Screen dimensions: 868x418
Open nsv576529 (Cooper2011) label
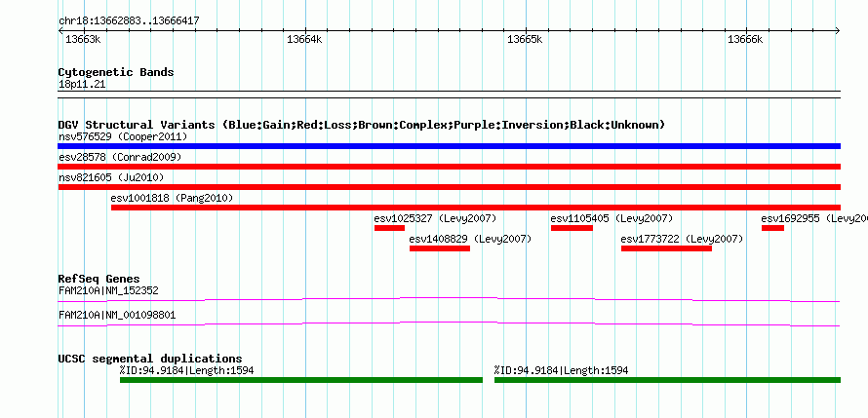[123, 136]
